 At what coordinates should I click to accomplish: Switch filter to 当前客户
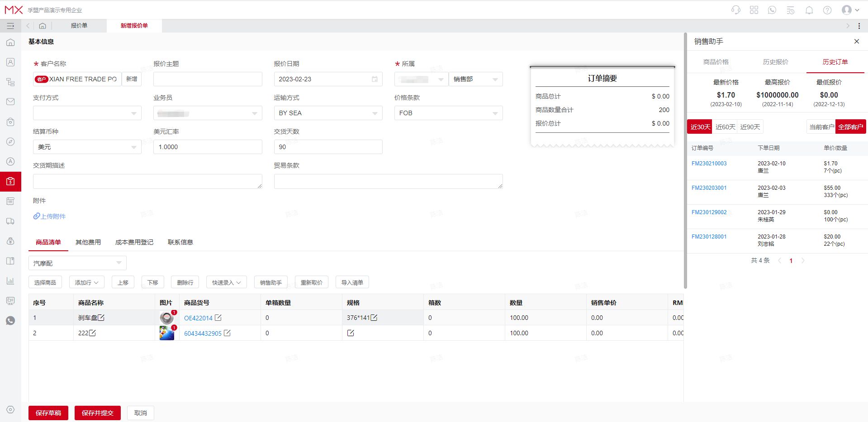821,127
